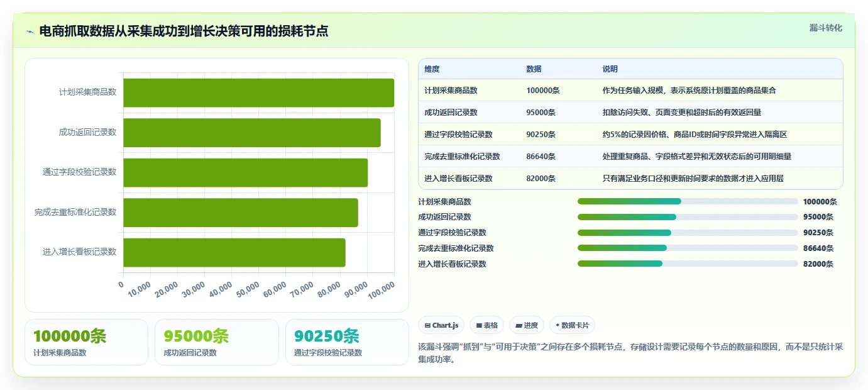Click the y-axis label 通过字段校验记录数 in the chart
The image size is (868, 390).
tap(80, 172)
